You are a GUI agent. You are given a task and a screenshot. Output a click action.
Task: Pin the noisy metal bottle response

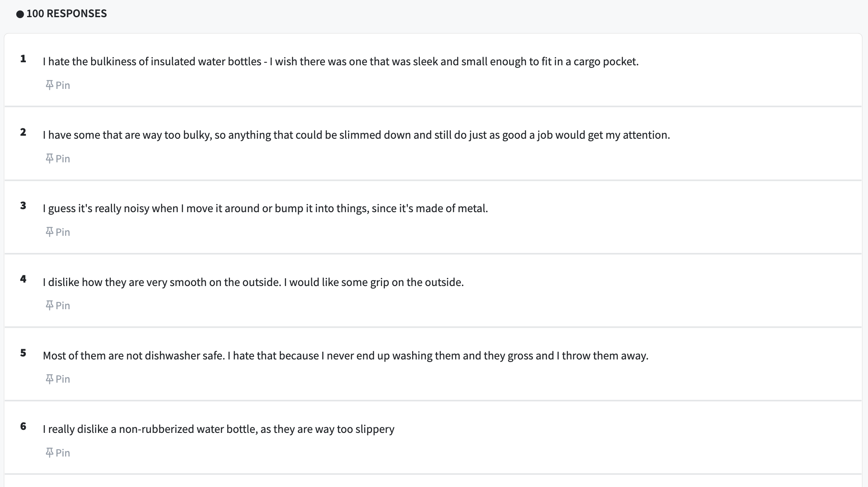coord(58,232)
